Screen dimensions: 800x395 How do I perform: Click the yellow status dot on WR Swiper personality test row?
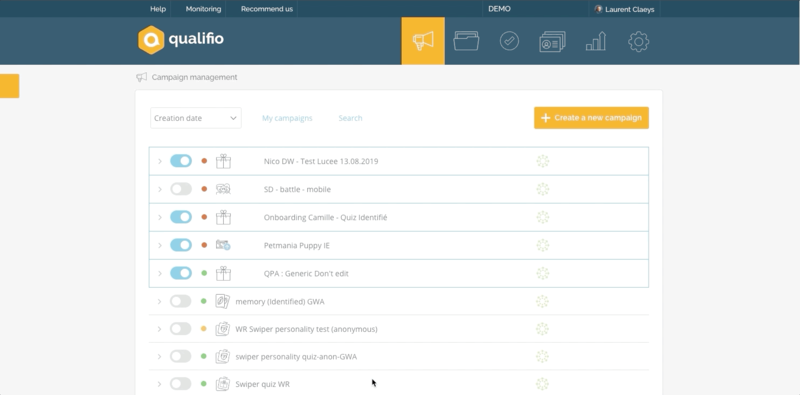[x=204, y=329]
